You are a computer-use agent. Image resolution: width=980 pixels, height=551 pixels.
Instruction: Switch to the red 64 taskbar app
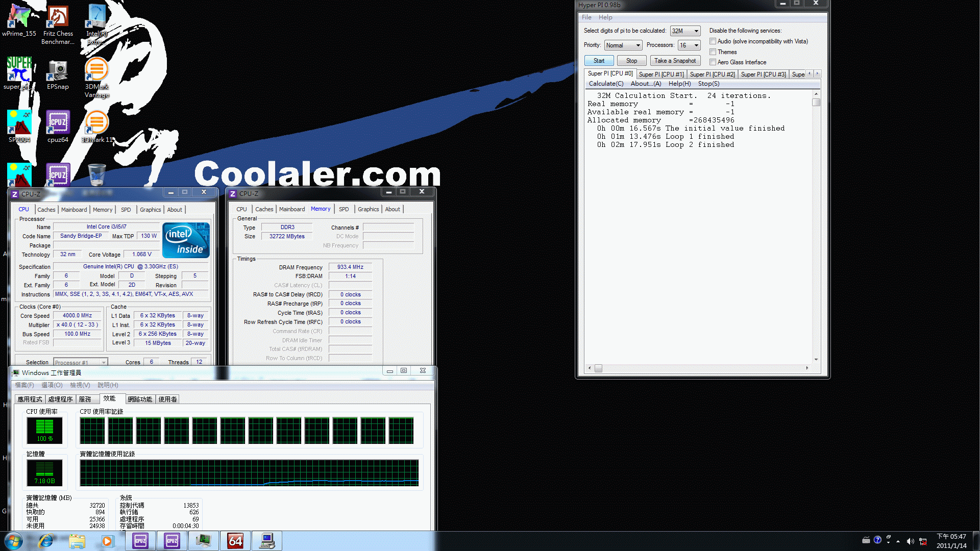click(x=235, y=541)
